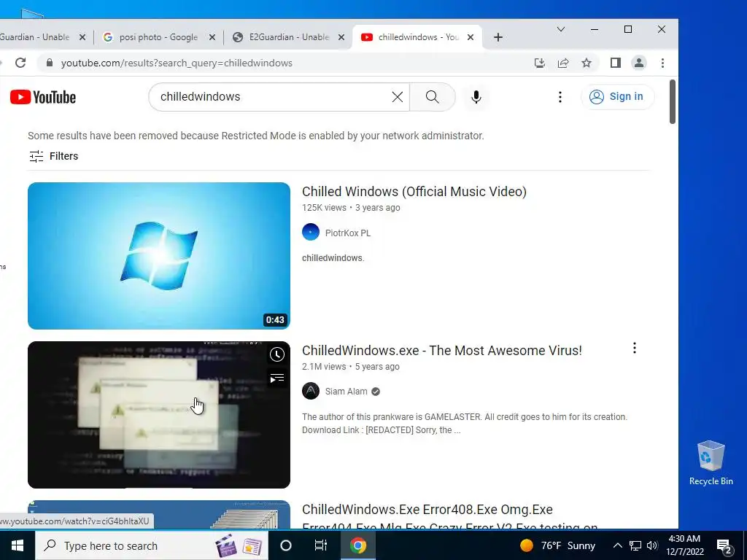Image resolution: width=747 pixels, height=560 pixels.
Task: Click the address bar URL
Action: pos(177,63)
